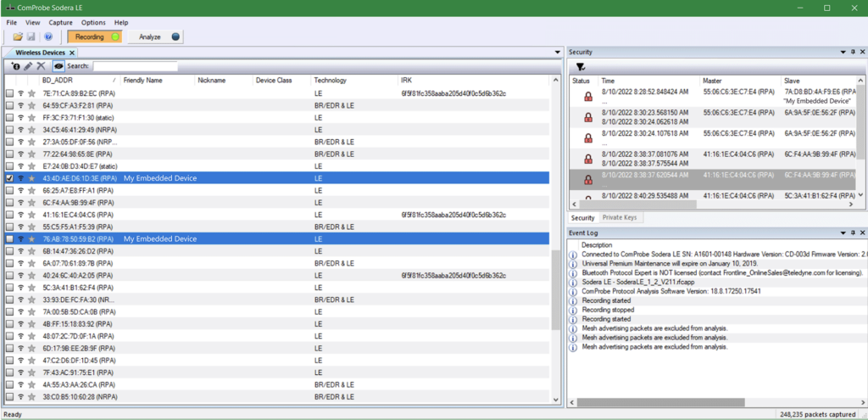Check the 41:16:1E:C4:04:C6 device checkbox
Screen dimensions: 868x420
[x=9, y=215]
